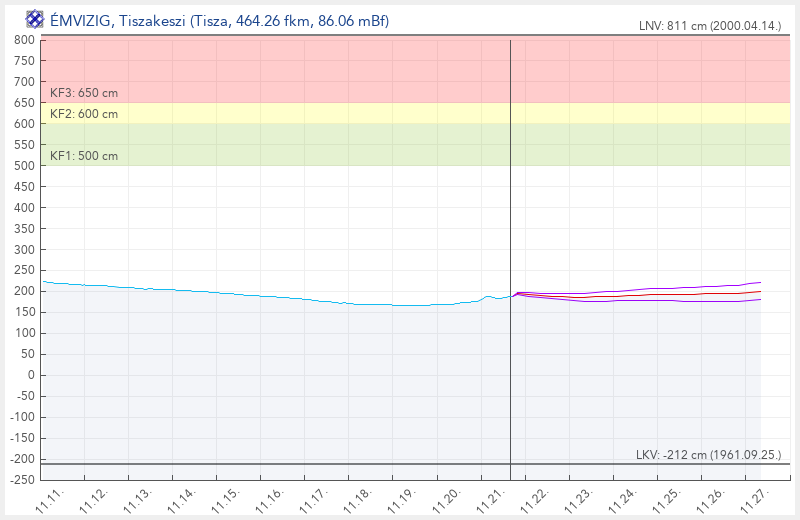Click the -250 value on y-axis
Image resolution: width=800 pixels, height=520 pixels.
point(20,480)
